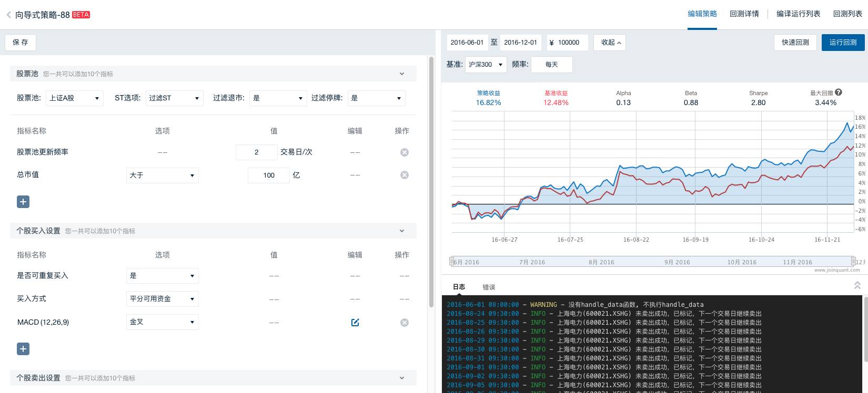Screen dimensions: 868x393
Task: Collapse the log panel with double arrows
Action: [x=857, y=285]
